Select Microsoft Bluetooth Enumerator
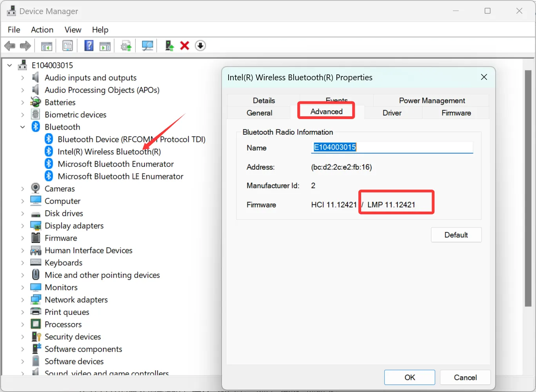This screenshot has height=392, width=536. (116, 164)
